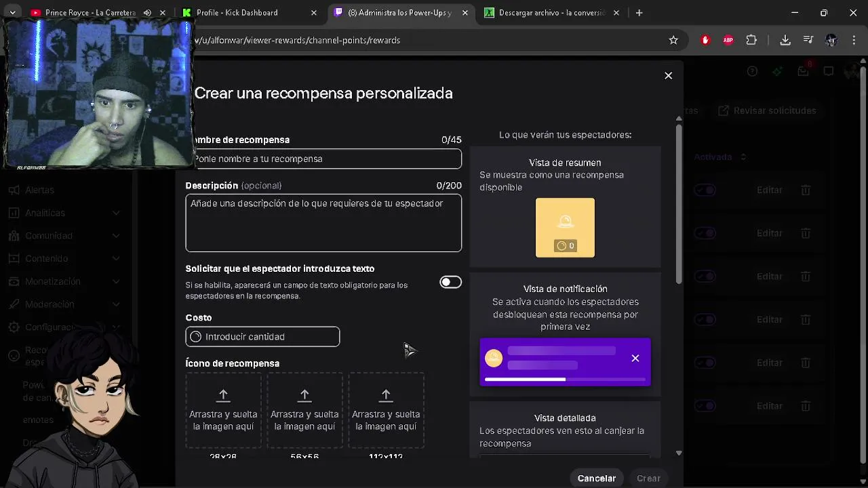
Task: Open Configuración in the sidebar
Action: [x=50, y=327]
